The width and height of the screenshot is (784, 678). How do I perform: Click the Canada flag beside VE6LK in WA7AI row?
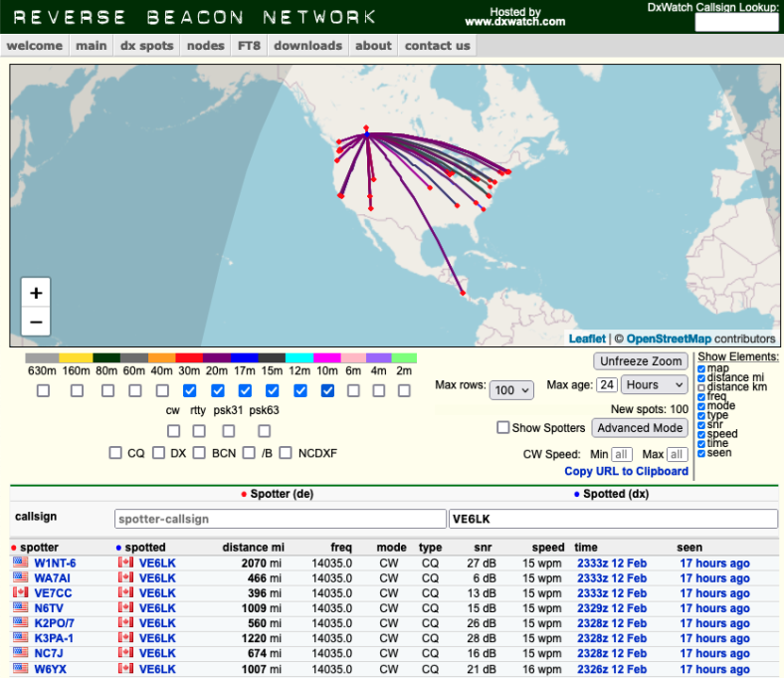[125, 577]
